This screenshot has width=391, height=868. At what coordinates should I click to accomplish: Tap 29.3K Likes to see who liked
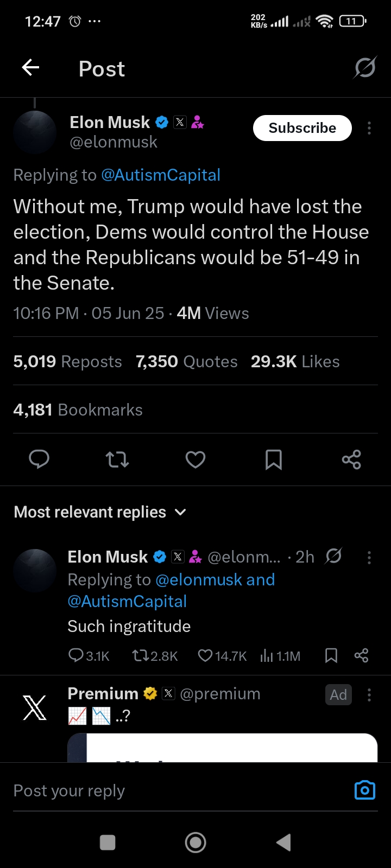coord(295,361)
